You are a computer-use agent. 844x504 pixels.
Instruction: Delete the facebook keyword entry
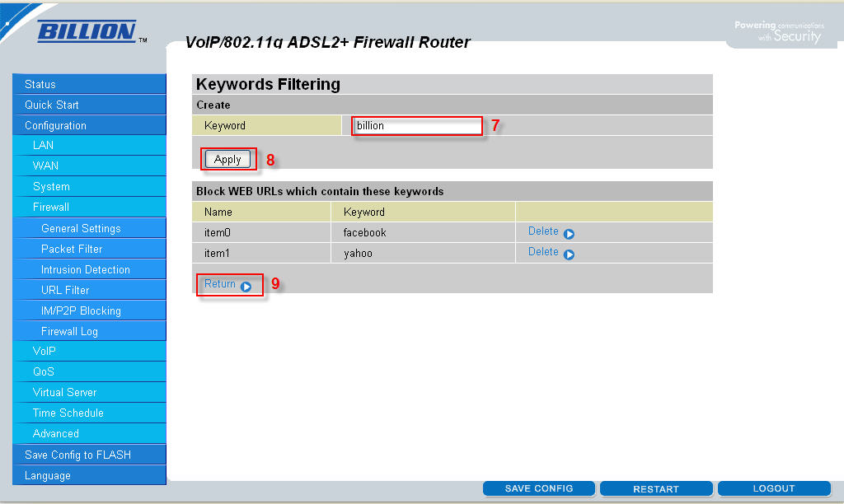coord(543,231)
